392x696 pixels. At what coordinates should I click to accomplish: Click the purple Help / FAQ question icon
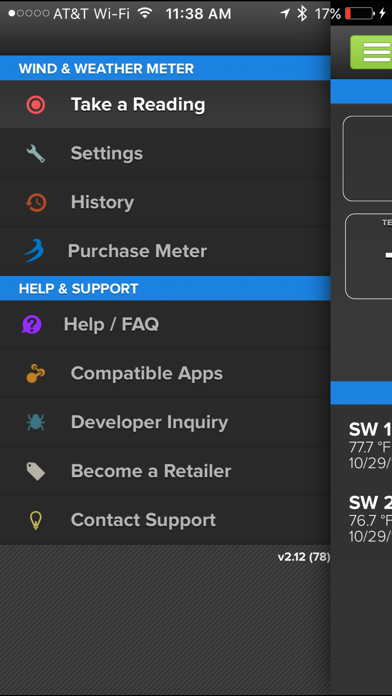tap(32, 324)
